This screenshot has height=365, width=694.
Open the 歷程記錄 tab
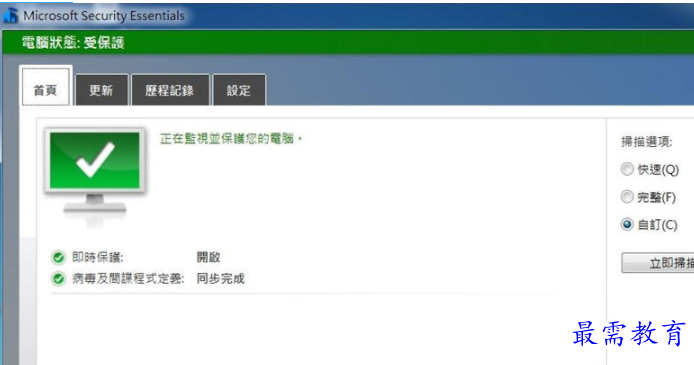170,90
